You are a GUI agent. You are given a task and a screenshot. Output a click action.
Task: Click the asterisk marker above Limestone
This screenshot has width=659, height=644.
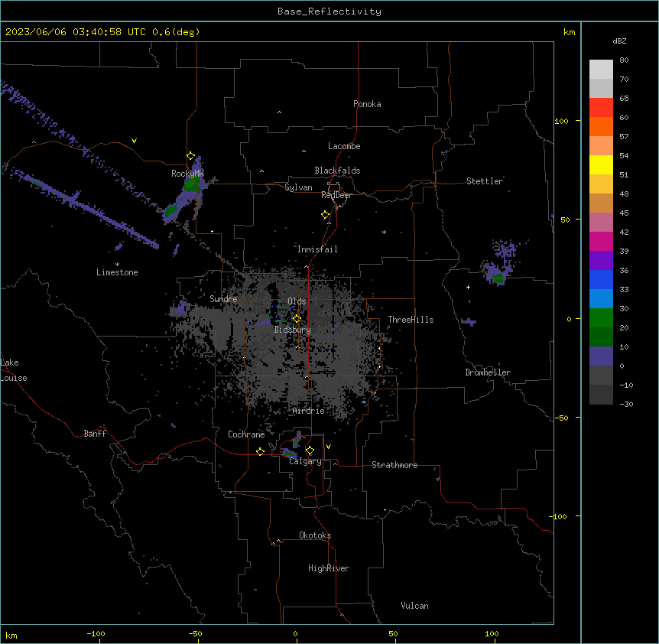[x=117, y=265]
